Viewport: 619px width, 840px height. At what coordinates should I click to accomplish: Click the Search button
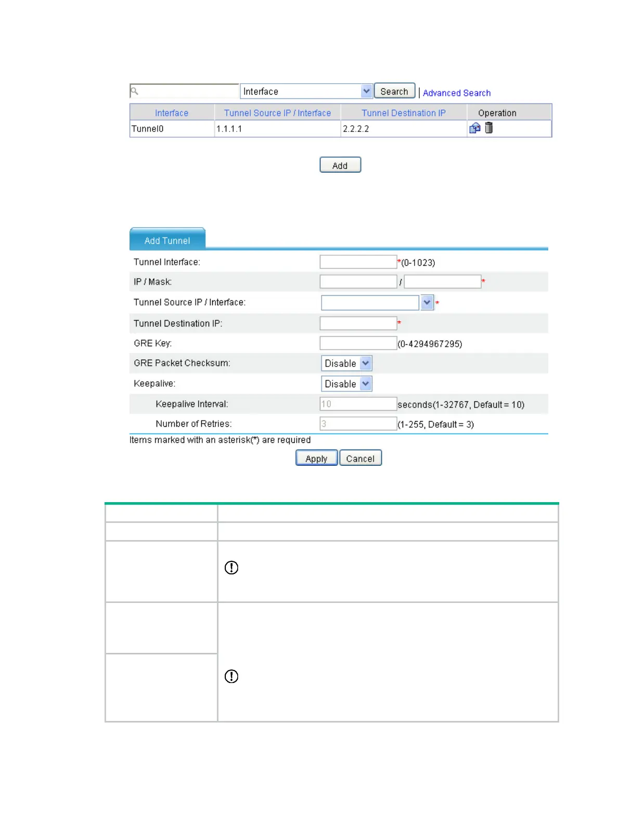[x=394, y=91]
